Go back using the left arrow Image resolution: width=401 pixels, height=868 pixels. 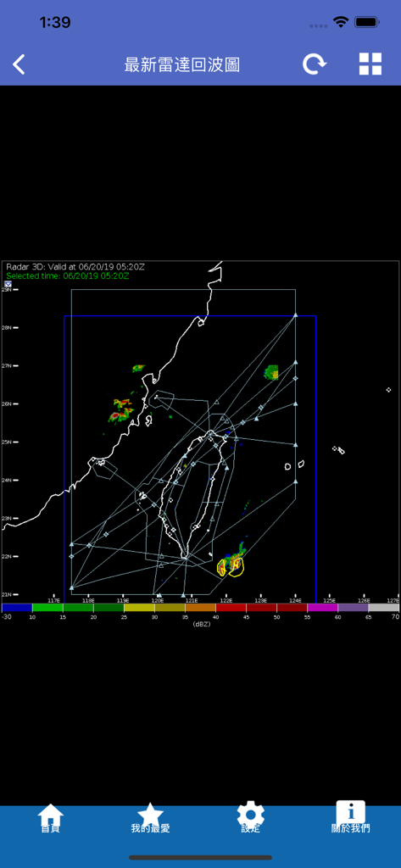coord(19,64)
